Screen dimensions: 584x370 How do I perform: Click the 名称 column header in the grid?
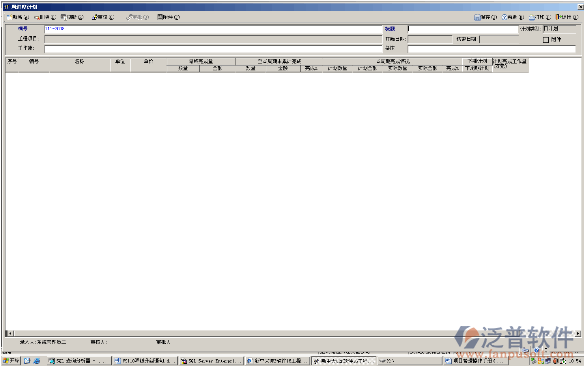pos(79,65)
